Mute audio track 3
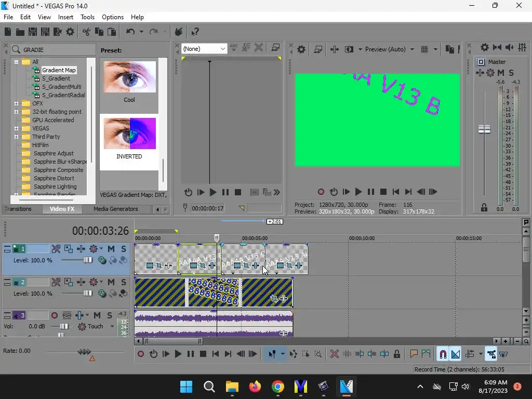 (x=97, y=315)
